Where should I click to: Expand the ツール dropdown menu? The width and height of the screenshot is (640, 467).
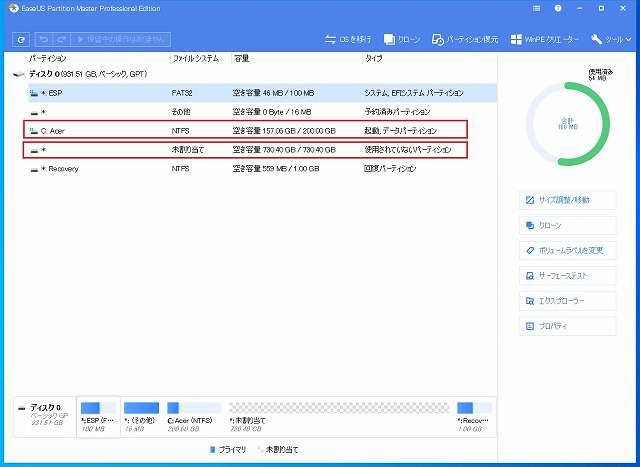(611, 40)
